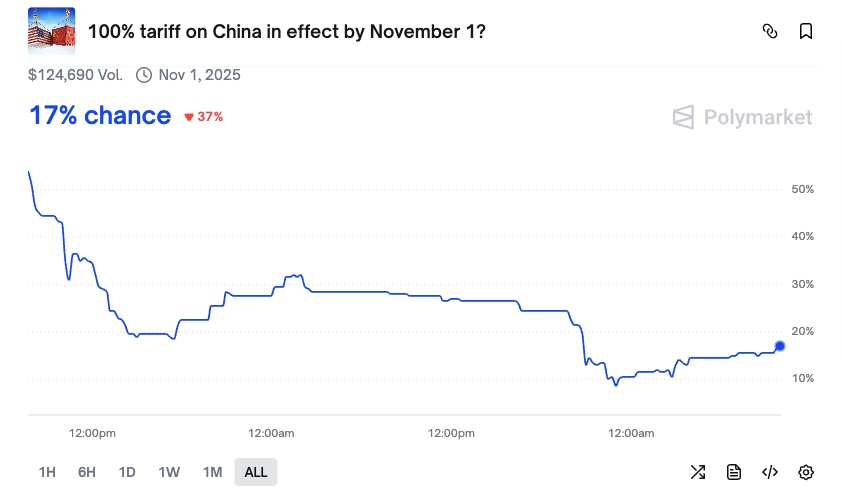Click the 17% chance label

click(100, 116)
